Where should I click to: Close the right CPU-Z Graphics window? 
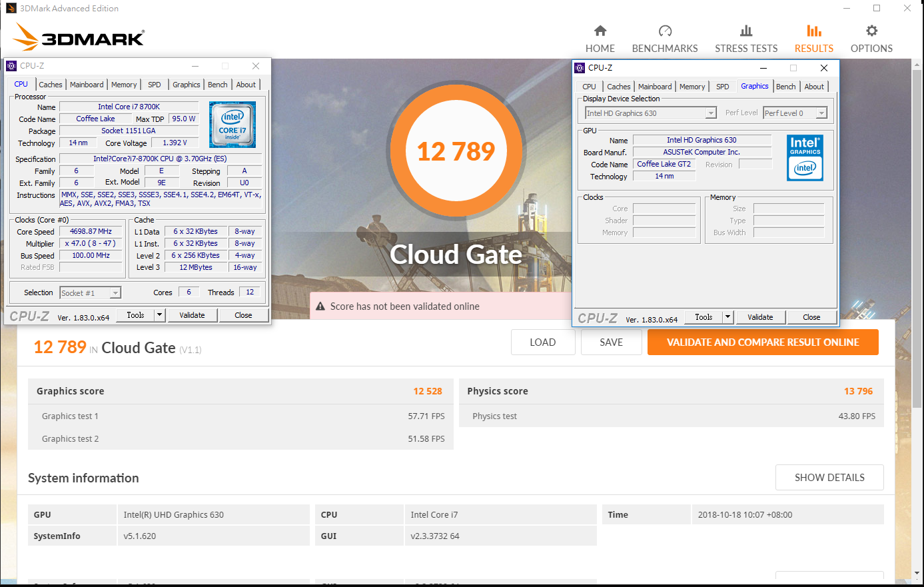[824, 68]
